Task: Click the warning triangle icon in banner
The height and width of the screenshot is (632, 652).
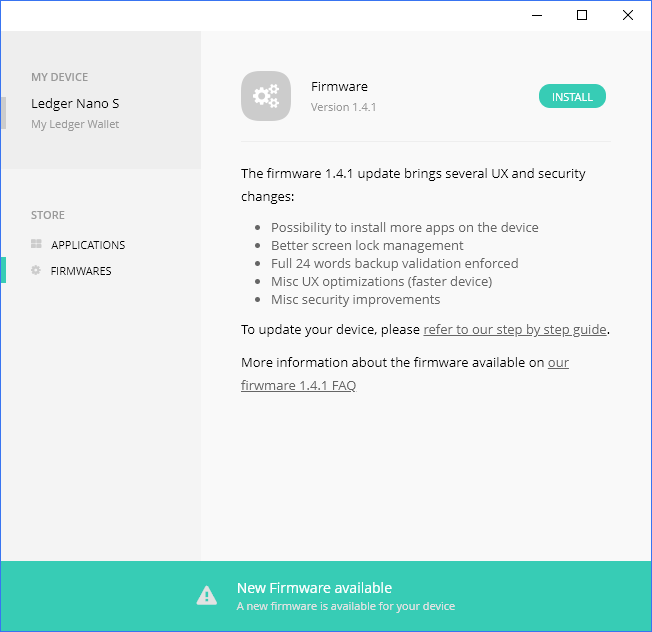Action: [207, 595]
